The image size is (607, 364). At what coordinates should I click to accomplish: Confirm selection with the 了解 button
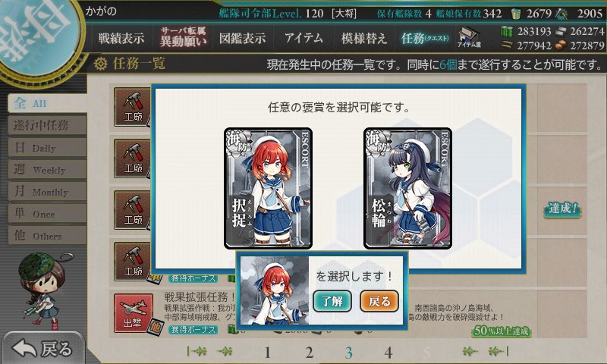(x=332, y=300)
